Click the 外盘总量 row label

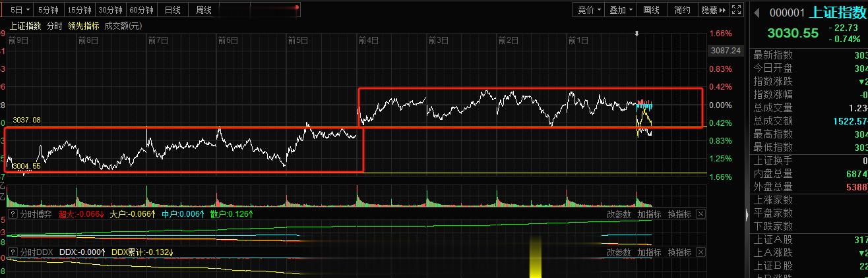[773, 186]
